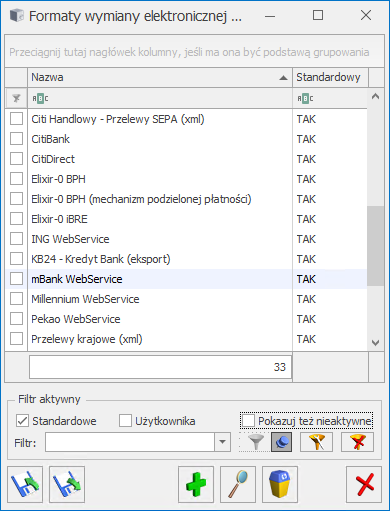Check the Przelewy krajowe row checkbox
390x511 pixels.
[x=16, y=339]
